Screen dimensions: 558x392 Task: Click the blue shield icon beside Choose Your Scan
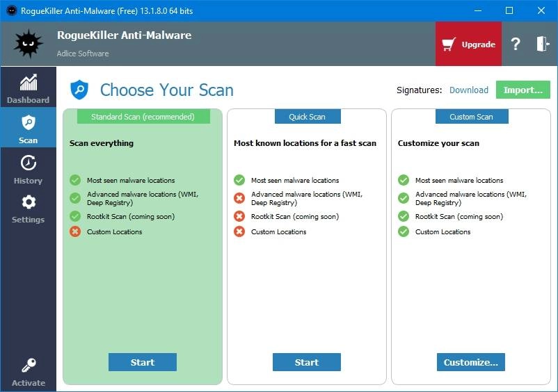[x=79, y=90]
